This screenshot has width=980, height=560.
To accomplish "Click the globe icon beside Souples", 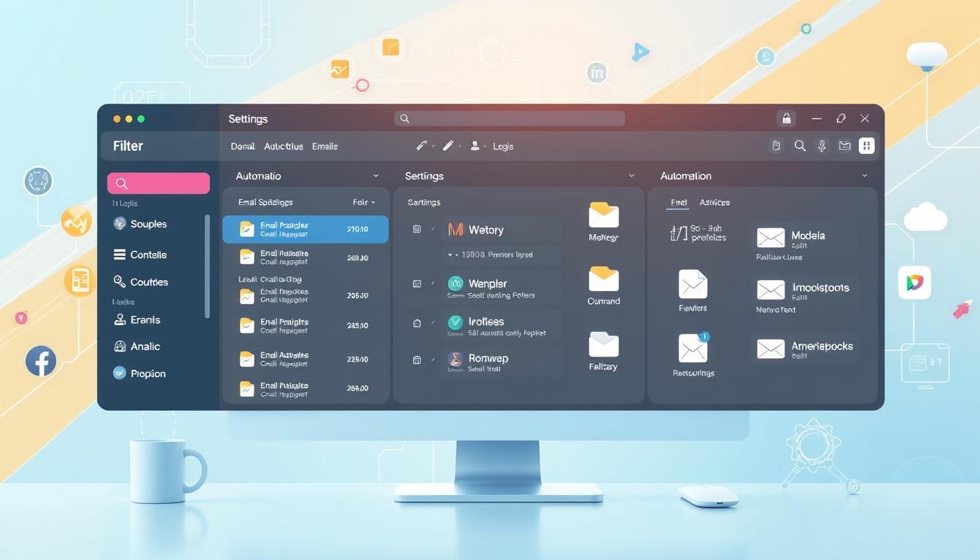I will [x=120, y=224].
